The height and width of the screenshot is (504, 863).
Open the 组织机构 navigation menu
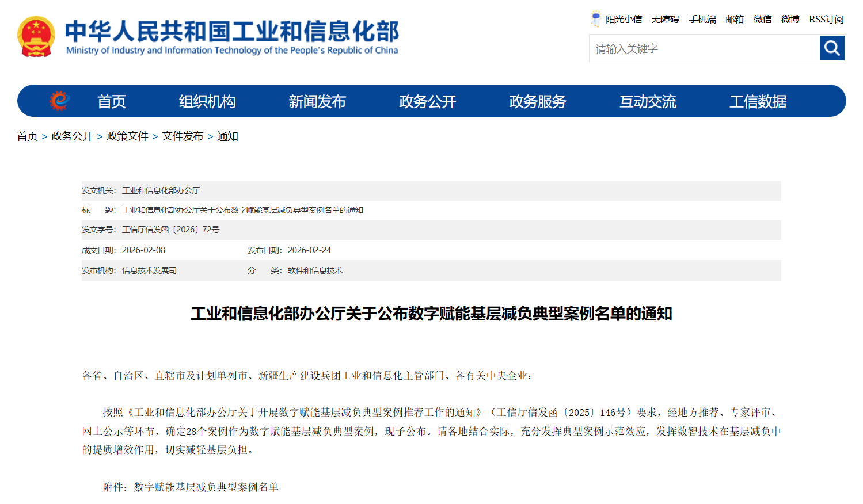coord(207,101)
